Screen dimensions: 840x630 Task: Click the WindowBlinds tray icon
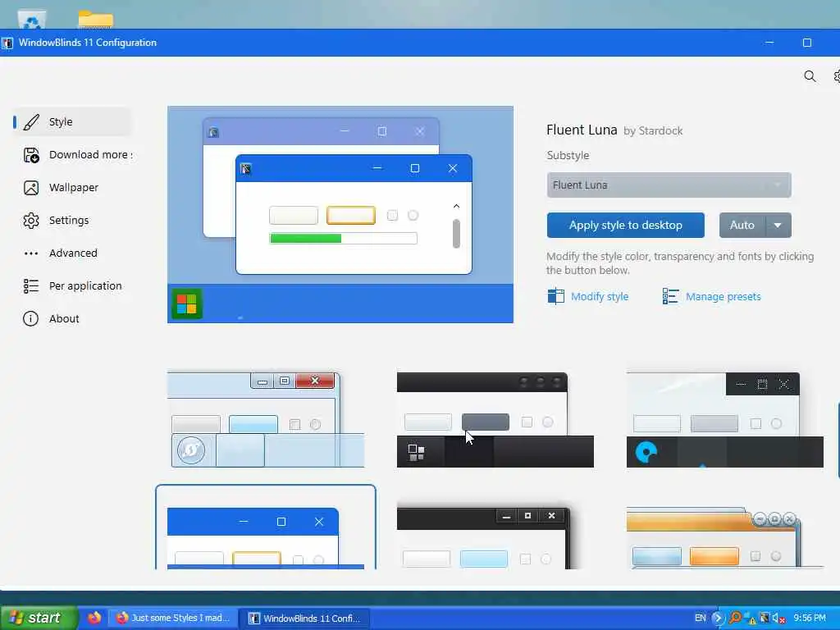pos(765,618)
